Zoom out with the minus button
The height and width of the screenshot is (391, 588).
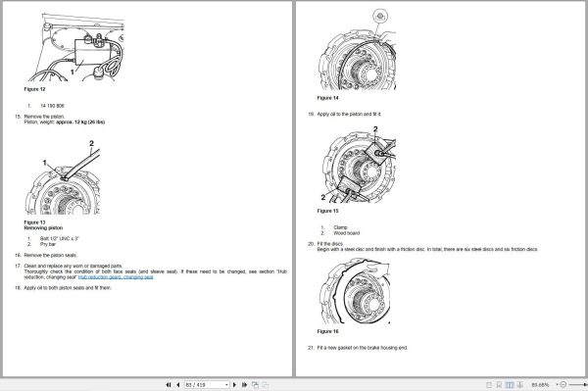563,384
